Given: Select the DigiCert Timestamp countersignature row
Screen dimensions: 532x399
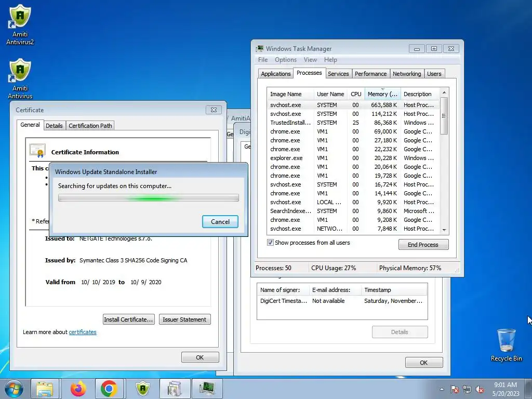Looking at the screenshot, I should (342, 301).
